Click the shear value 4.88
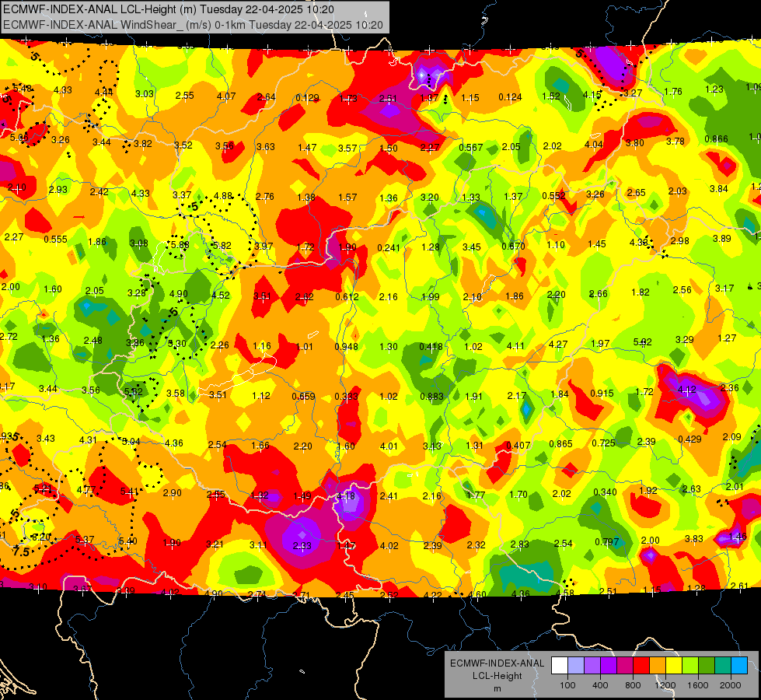 coord(223,196)
